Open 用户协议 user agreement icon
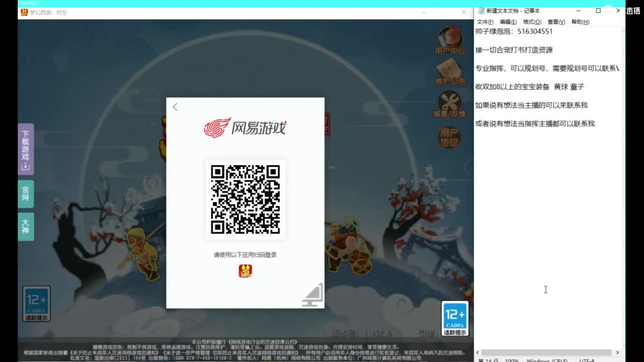Viewport: 644px width, 362px height. pos(449,137)
